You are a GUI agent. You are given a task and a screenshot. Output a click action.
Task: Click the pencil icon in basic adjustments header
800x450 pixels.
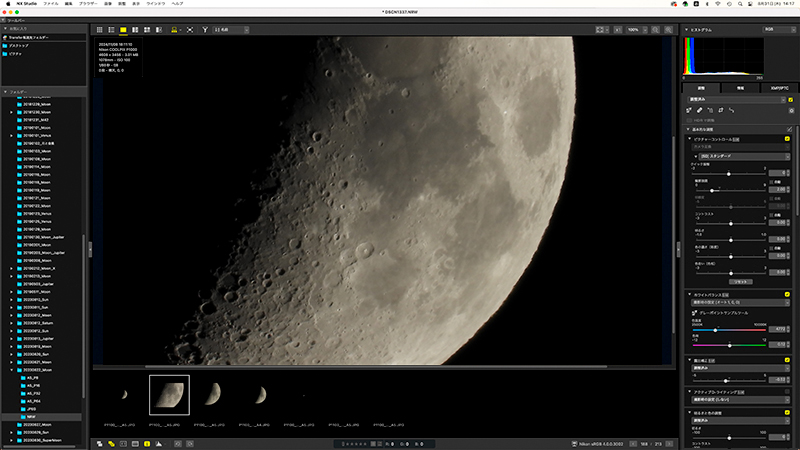[x=789, y=130]
